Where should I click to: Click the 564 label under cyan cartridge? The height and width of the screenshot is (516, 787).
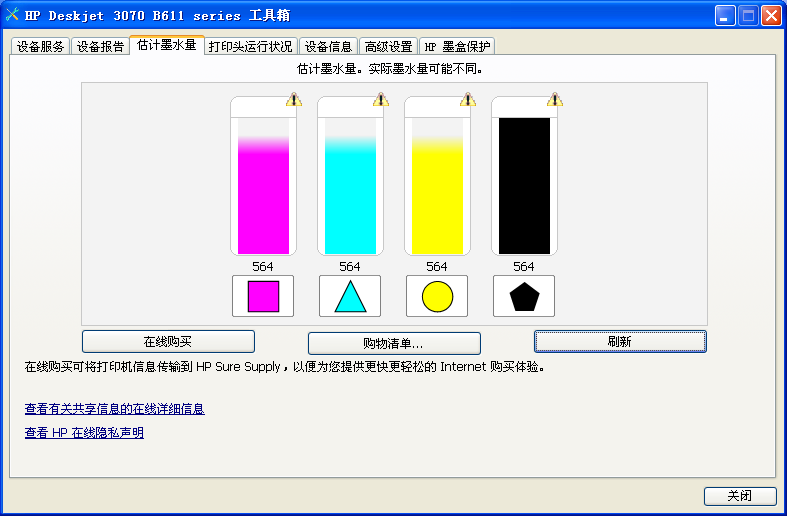(350, 267)
